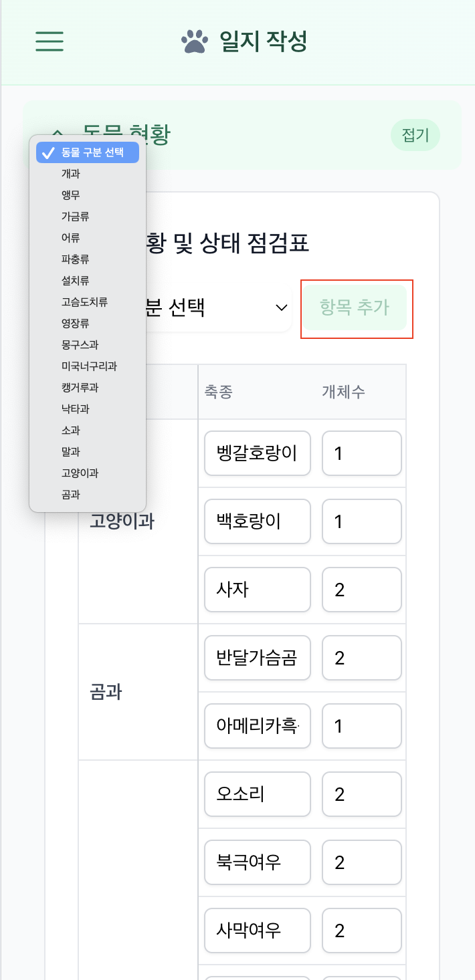This screenshot has width=475, height=980.
Task: Click the 사막여우 count field
Action: tap(361, 931)
